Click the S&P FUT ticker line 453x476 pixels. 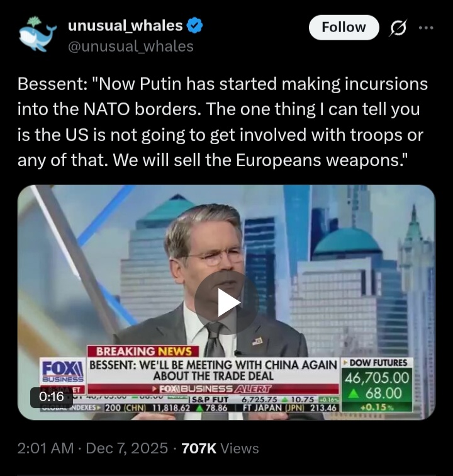[264, 399]
